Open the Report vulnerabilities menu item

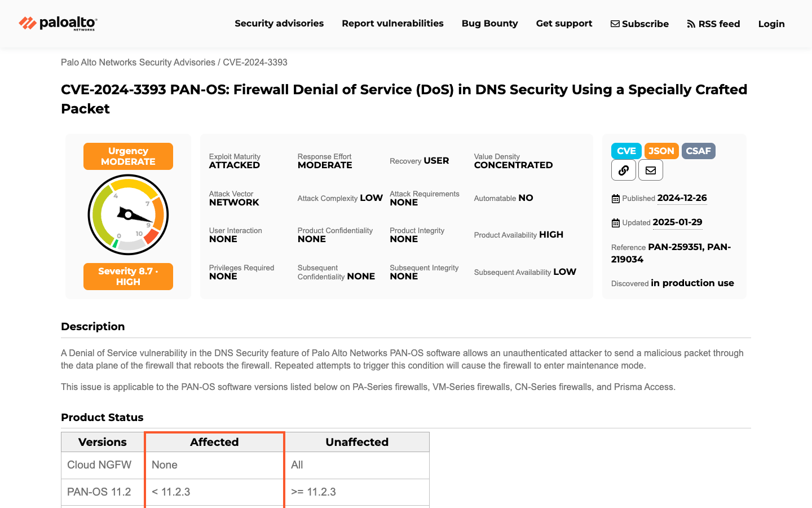click(x=392, y=24)
